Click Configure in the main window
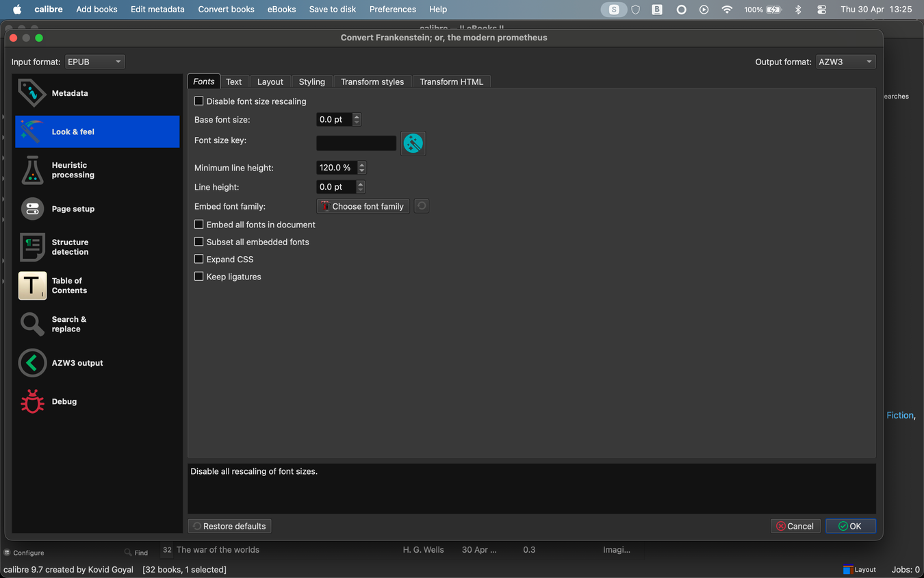This screenshot has width=924, height=578. (23, 553)
